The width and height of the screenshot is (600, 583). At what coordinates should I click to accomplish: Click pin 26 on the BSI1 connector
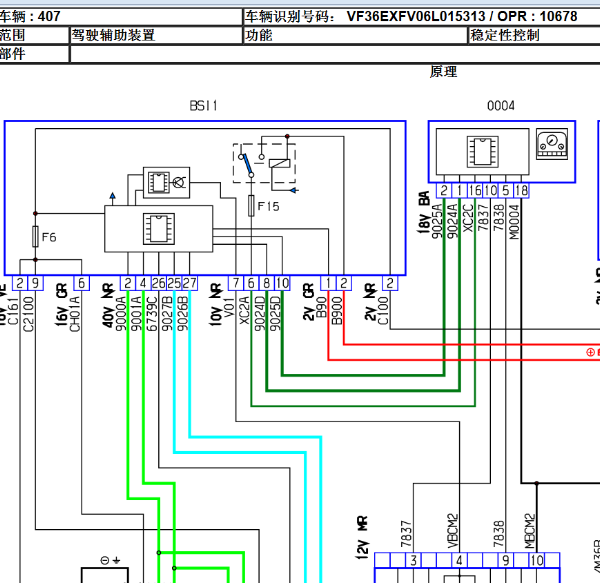click(x=159, y=283)
